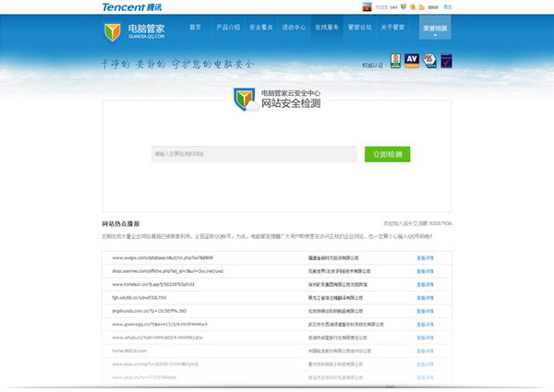View details for shop.wanmei.com entry
The width and height of the screenshot is (554, 392).
425,271
